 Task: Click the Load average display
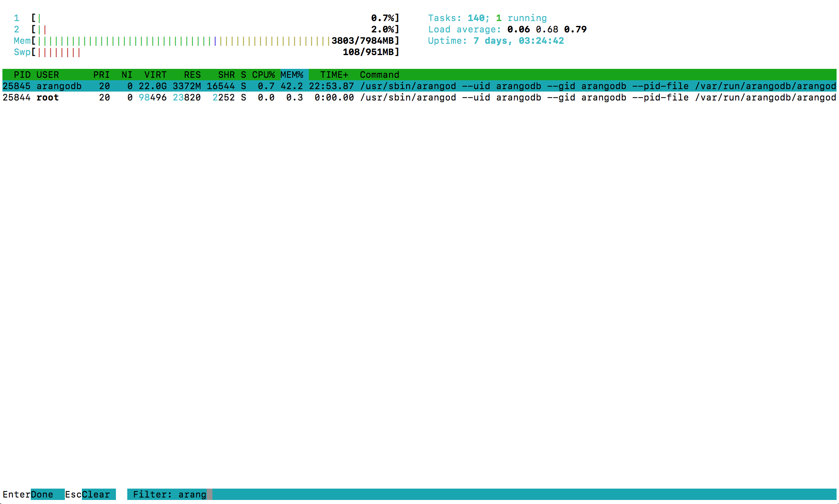pyautogui.click(x=507, y=29)
